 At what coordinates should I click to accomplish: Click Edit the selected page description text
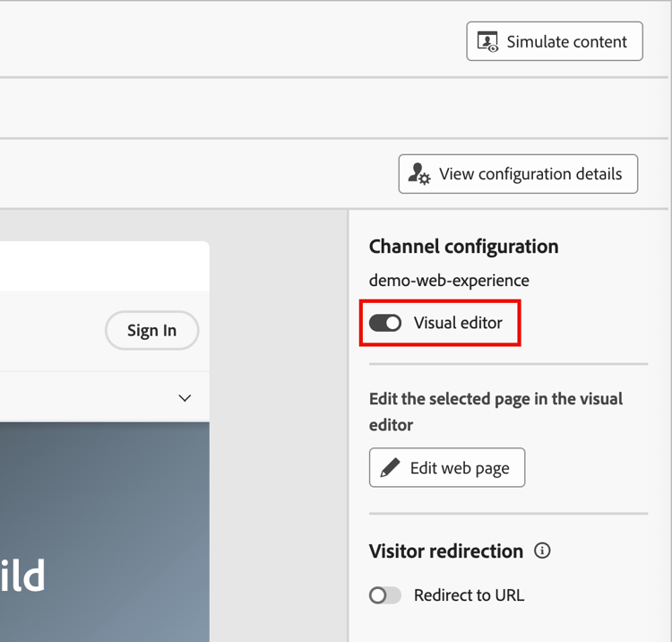pos(495,412)
